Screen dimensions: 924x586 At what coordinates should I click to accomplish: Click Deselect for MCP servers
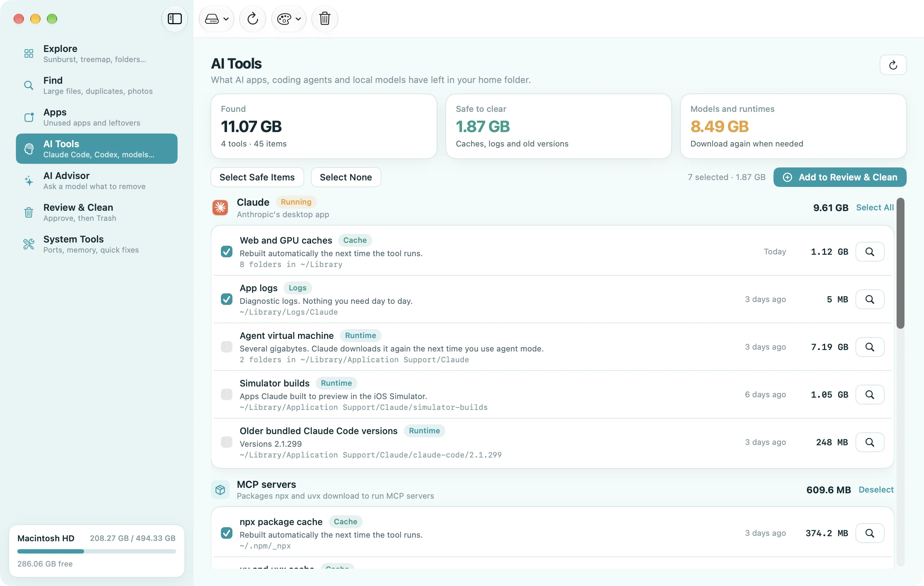tap(876, 490)
